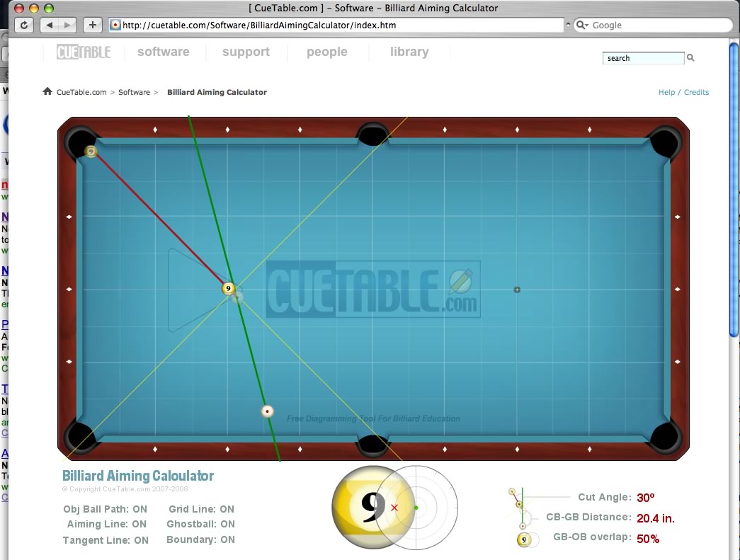The height and width of the screenshot is (560, 740).
Task: Select the 9 ball at table center-left
Action: (x=229, y=288)
